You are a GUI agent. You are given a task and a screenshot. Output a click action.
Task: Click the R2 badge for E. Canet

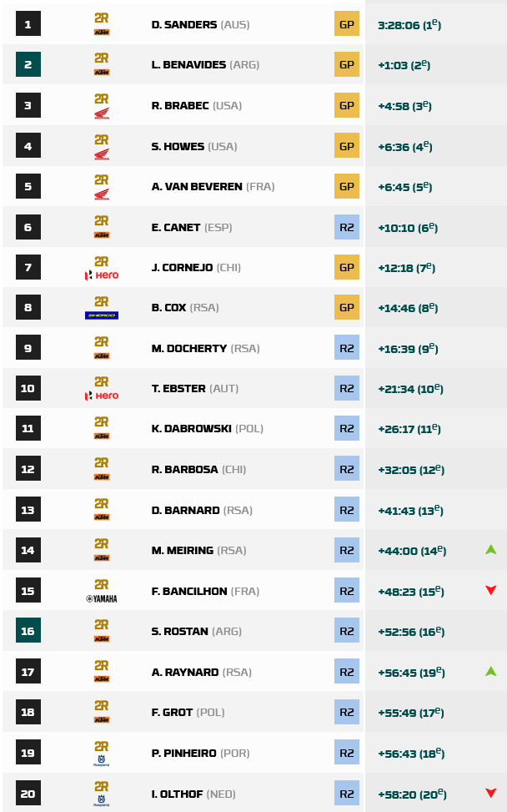[x=347, y=227]
